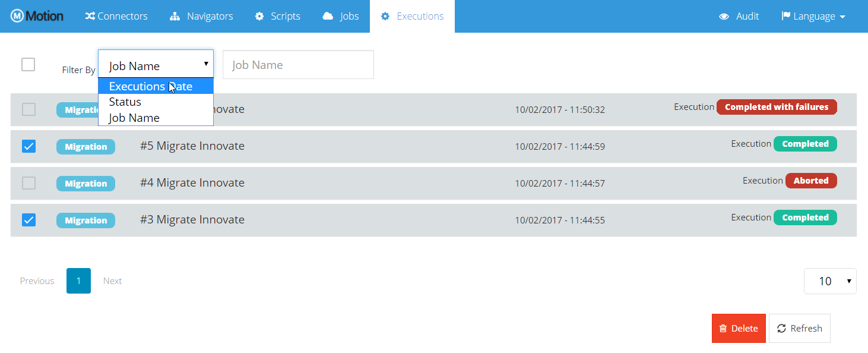Click date 10/02/2017 - 11:50:32
Screen dimensions: 868x353
(560, 110)
